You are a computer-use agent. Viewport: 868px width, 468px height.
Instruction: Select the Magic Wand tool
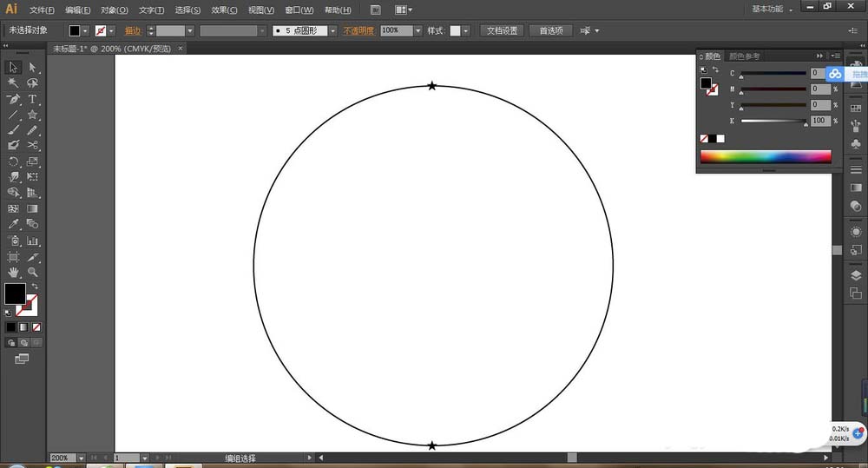point(13,83)
